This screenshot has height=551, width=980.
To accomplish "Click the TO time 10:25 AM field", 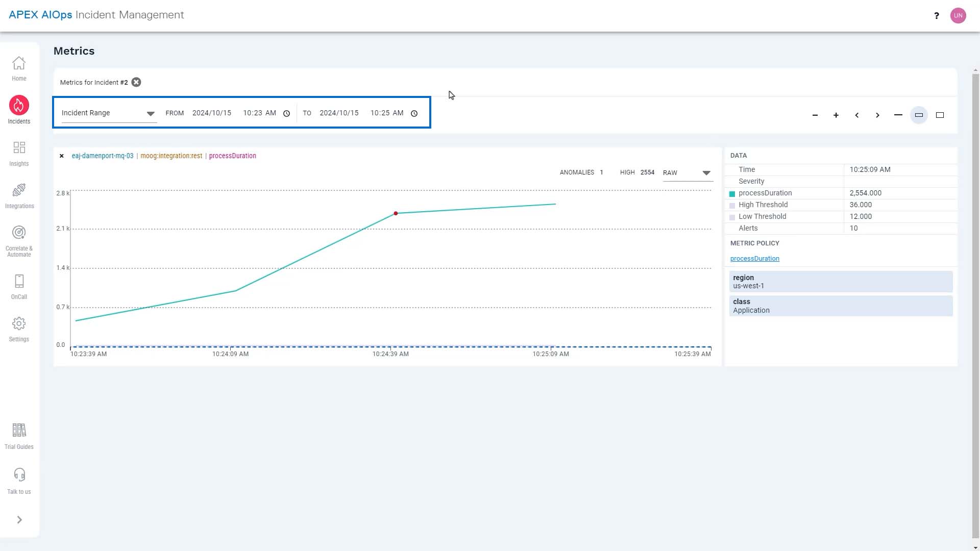I will coord(387,113).
